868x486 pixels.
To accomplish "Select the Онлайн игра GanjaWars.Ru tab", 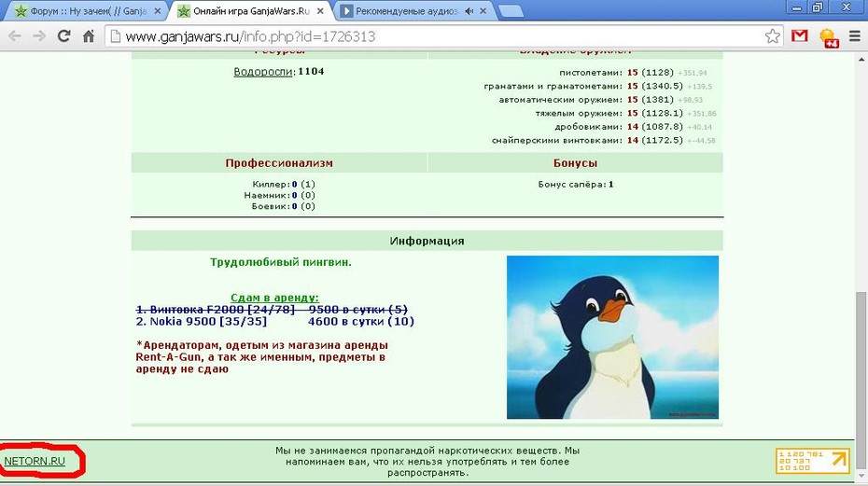I will pos(250,11).
